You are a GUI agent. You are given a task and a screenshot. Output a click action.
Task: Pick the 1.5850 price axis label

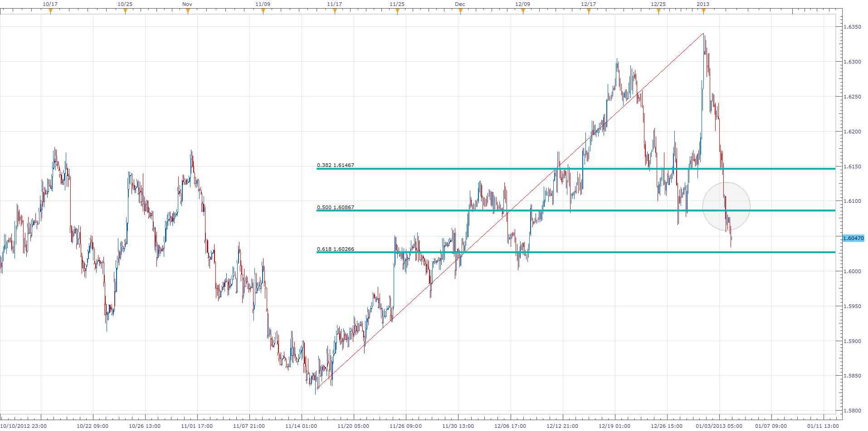[x=852, y=376]
